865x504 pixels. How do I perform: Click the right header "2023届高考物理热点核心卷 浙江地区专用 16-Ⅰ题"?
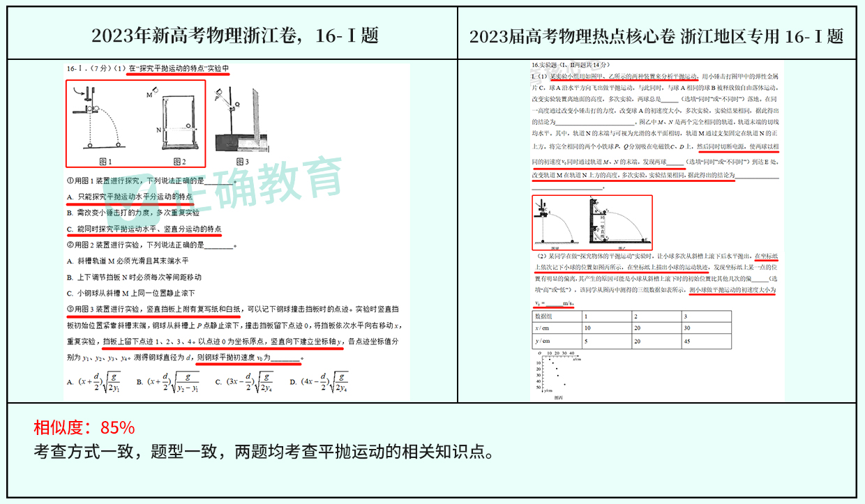[x=656, y=36]
